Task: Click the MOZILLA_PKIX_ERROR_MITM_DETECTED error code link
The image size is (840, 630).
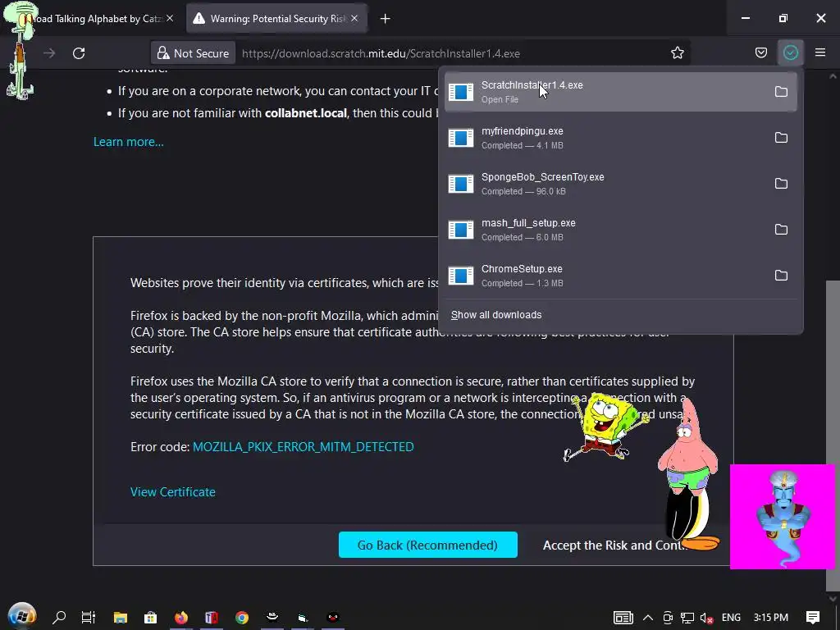Action: (304, 447)
